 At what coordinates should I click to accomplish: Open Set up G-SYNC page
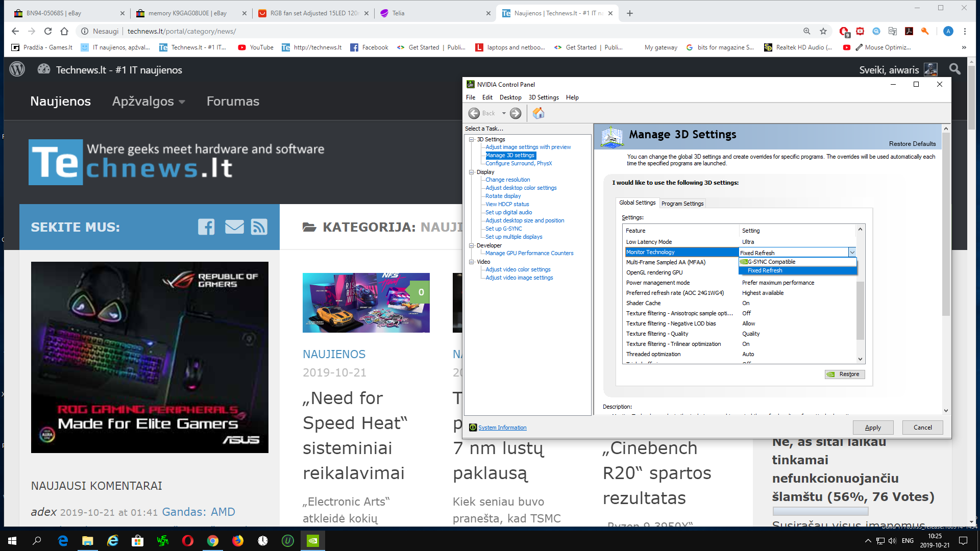click(x=503, y=229)
